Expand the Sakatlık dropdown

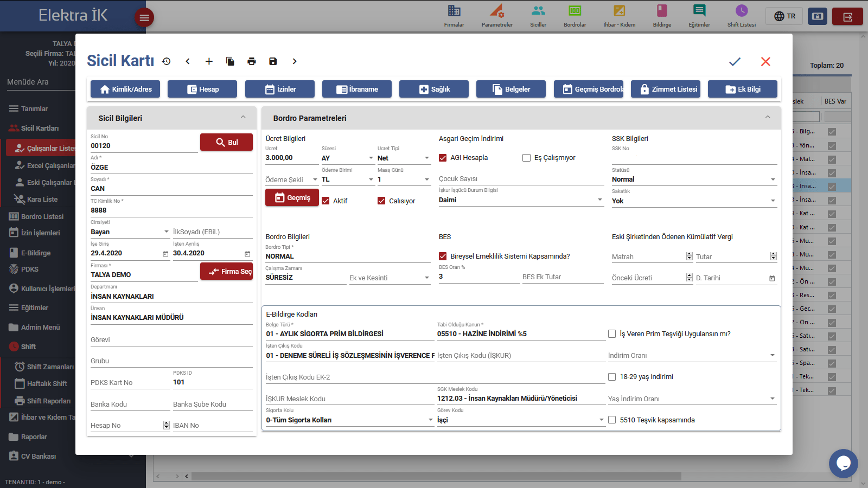coord(694,201)
